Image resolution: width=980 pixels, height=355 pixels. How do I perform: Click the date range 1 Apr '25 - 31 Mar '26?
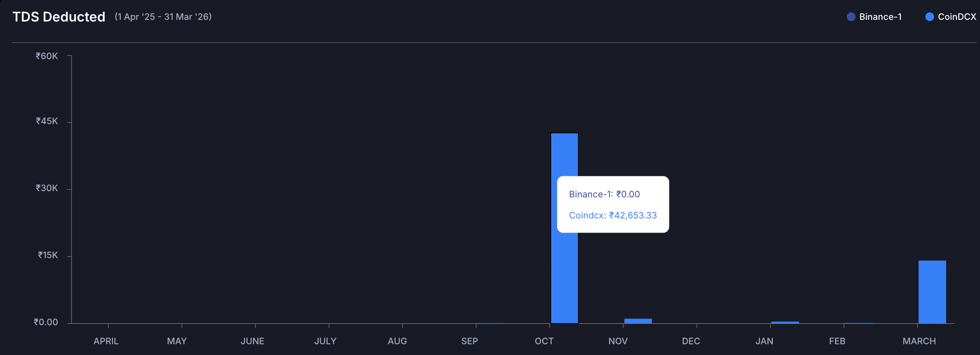[163, 17]
